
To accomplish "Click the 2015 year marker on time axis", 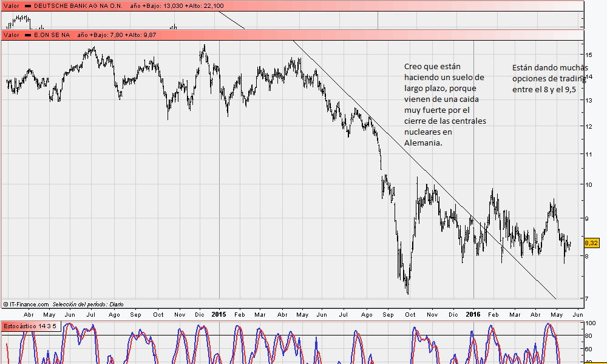I will point(219,314).
